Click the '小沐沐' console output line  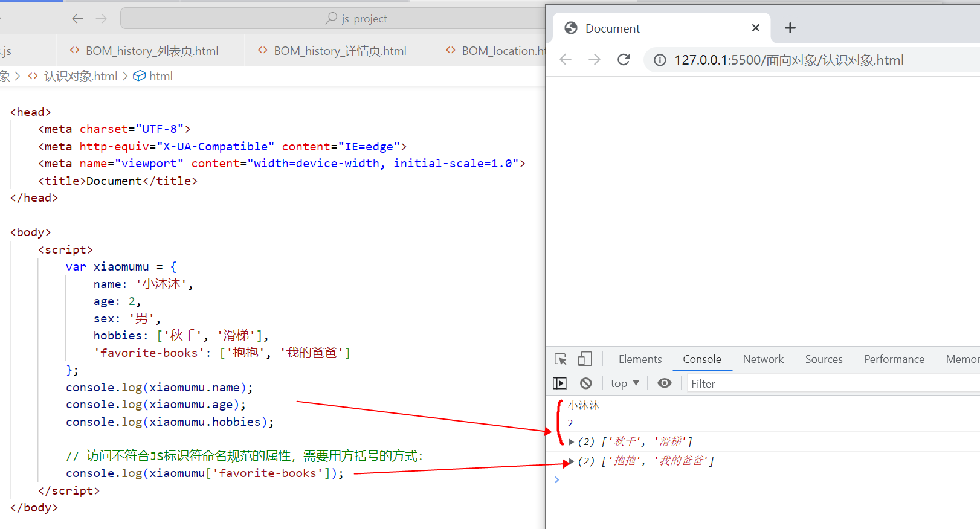(x=584, y=405)
